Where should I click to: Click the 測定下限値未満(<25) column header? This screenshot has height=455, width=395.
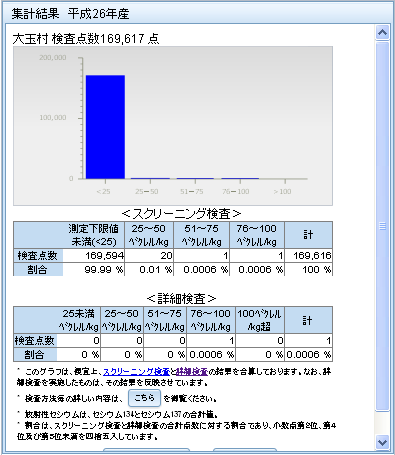(x=94, y=235)
